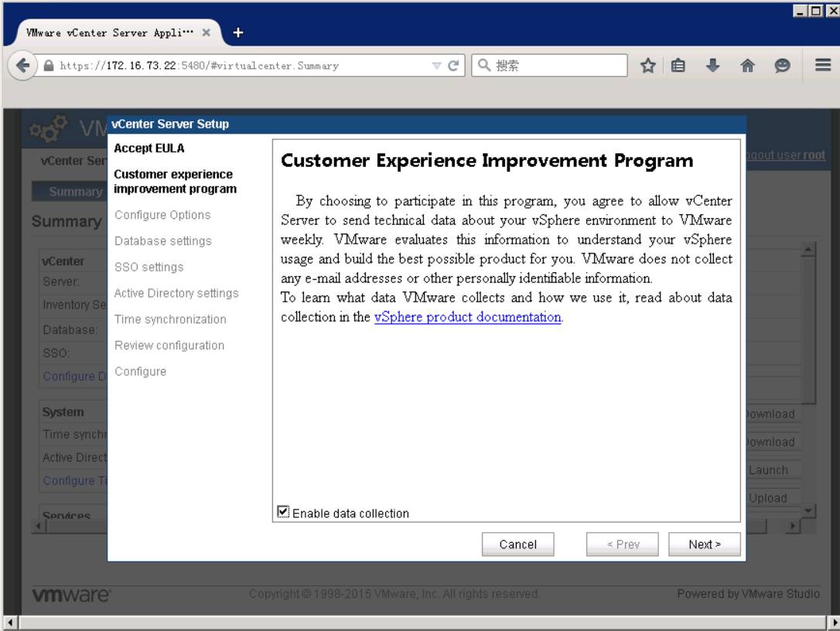Screen dimensions: 840x631
Task: Open the bookmarks list icon
Action: pyautogui.click(x=678, y=66)
